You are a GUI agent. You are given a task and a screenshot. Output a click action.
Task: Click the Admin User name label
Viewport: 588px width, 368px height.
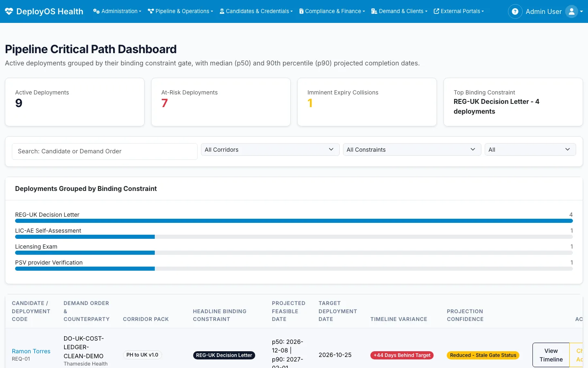543,11
